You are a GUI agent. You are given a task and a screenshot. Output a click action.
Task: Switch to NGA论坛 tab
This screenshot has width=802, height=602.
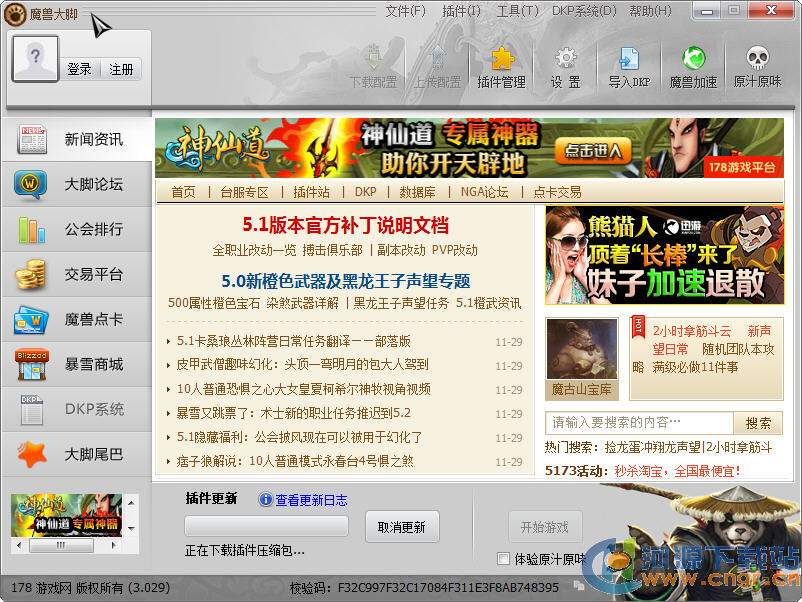tap(484, 192)
